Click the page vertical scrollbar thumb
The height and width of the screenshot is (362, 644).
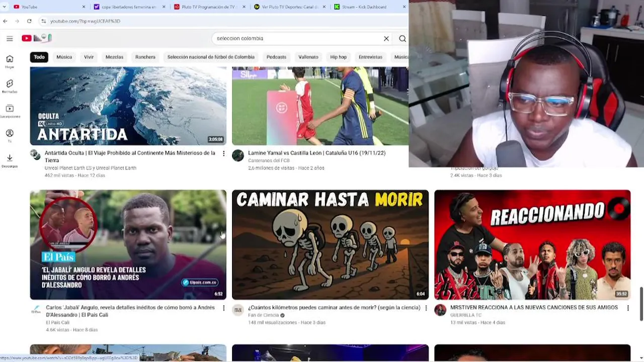(641, 304)
